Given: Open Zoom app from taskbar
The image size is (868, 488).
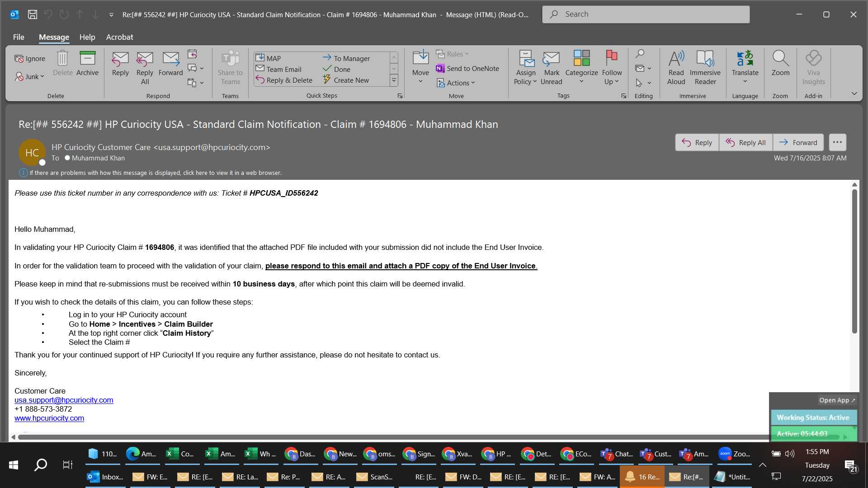Looking at the screenshot, I should (735, 454).
